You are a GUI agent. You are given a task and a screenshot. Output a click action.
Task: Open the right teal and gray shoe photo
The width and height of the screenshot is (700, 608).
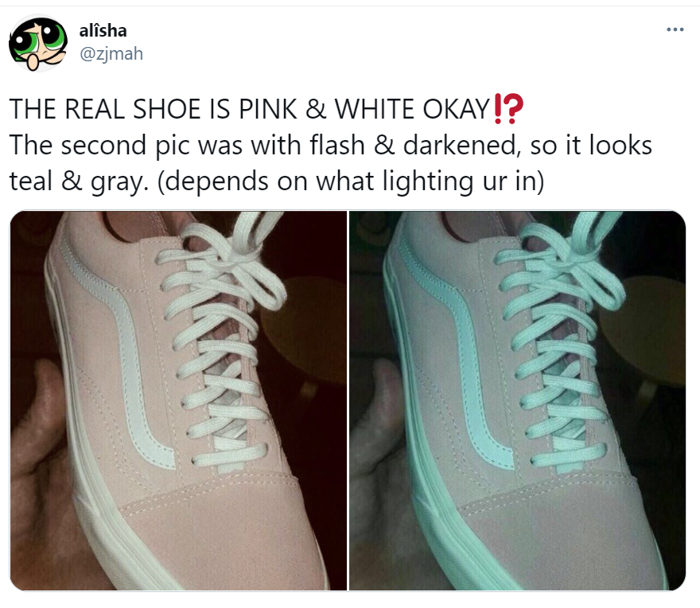click(x=517, y=401)
